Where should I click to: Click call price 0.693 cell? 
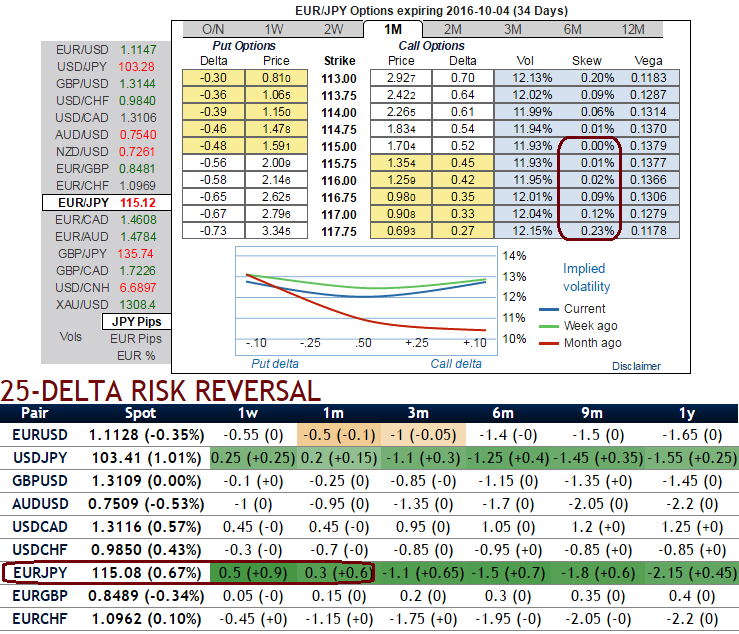(401, 231)
